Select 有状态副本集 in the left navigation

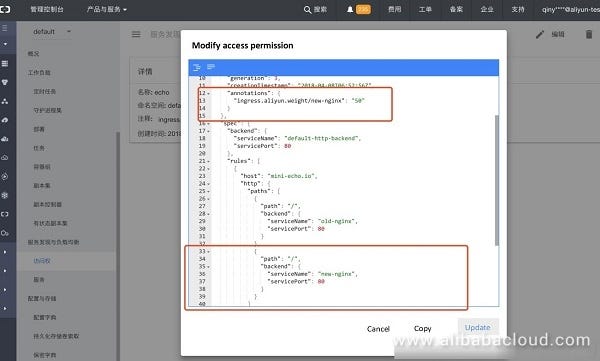coord(51,223)
